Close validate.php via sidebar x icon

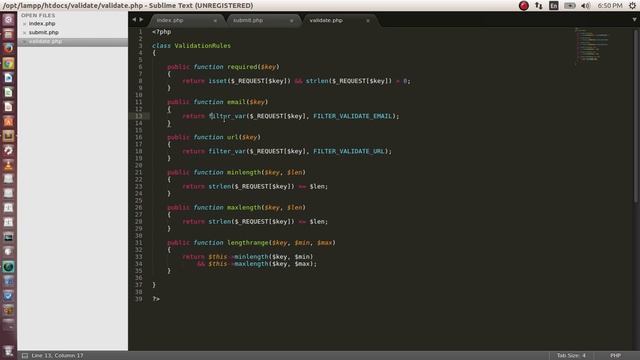pyautogui.click(x=24, y=42)
